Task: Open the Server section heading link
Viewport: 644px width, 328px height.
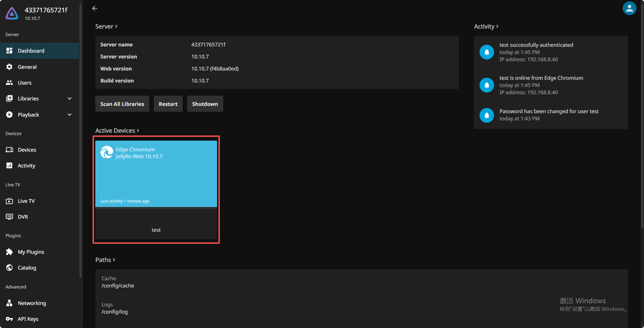Action: click(106, 26)
